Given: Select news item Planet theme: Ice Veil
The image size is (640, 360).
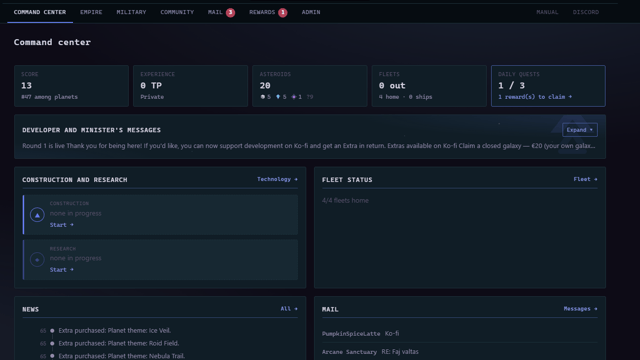Looking at the screenshot, I should click(x=115, y=331).
